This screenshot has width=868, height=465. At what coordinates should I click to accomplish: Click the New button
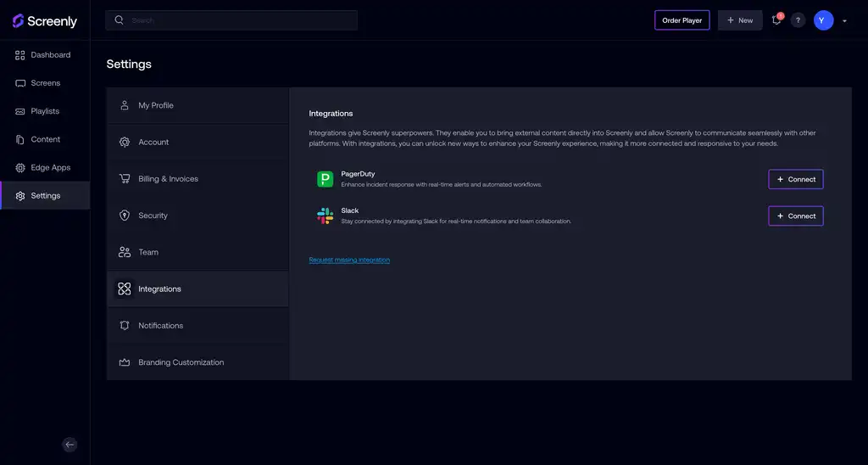[x=739, y=20]
